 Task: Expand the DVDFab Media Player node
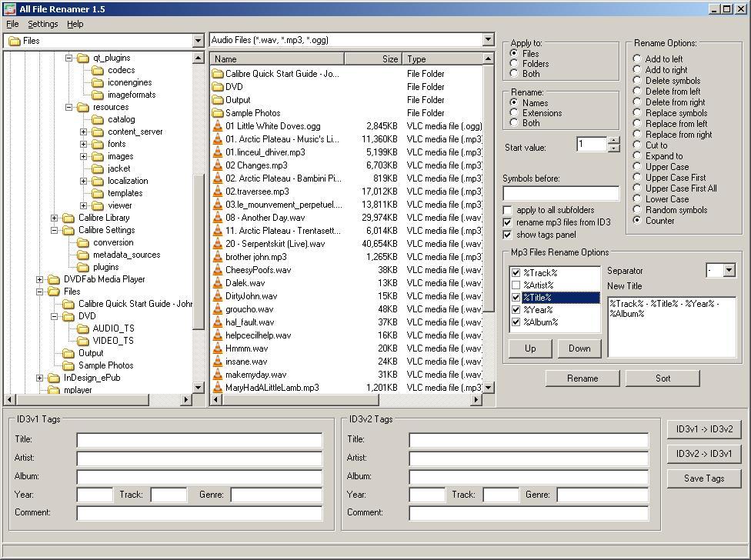point(39,279)
